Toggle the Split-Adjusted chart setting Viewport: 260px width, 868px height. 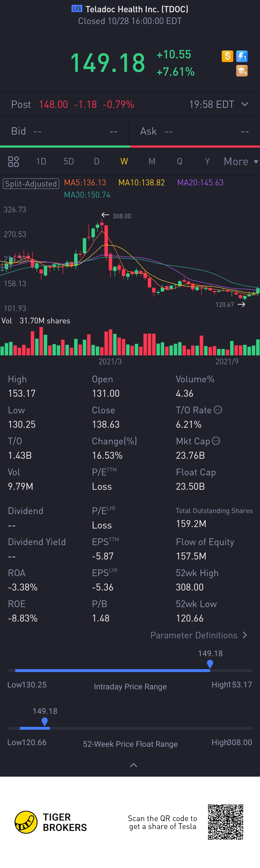click(31, 184)
